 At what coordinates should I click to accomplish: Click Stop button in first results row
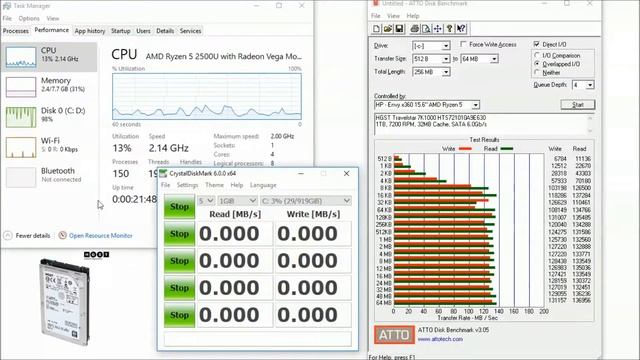[x=179, y=234]
